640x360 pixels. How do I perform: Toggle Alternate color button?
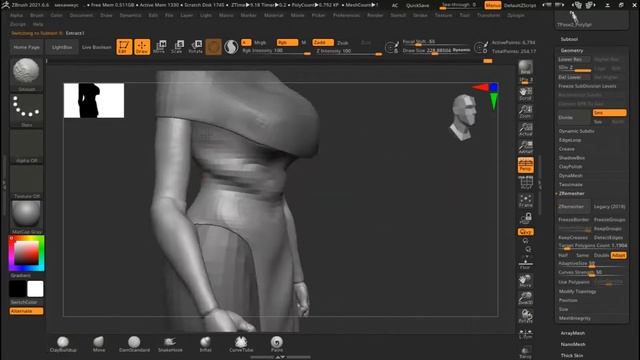click(27, 311)
